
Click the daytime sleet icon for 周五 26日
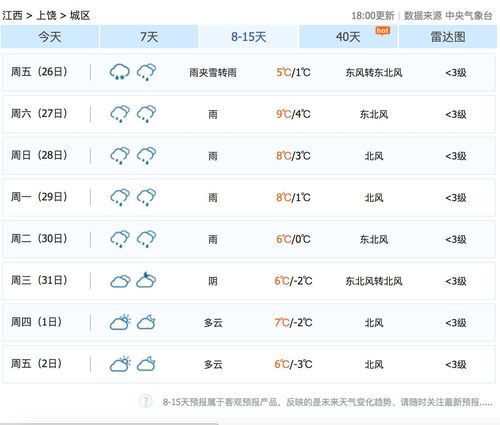(x=120, y=72)
